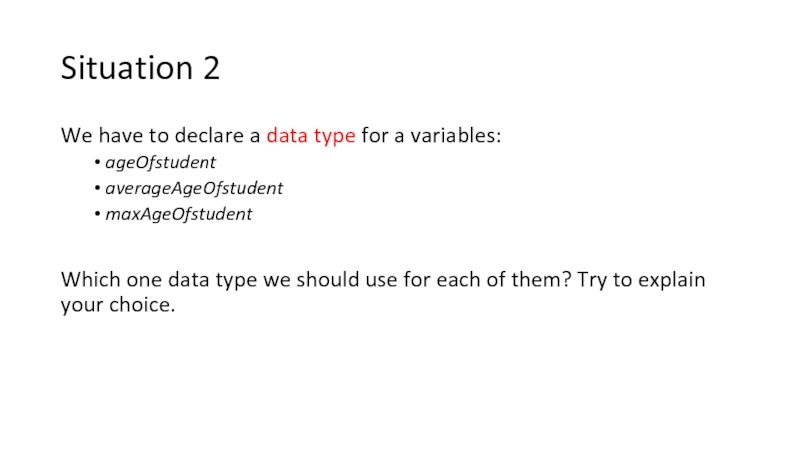Click the word "for" after the red text
This screenshot has height=450, width=800.
pyautogui.click(x=374, y=136)
